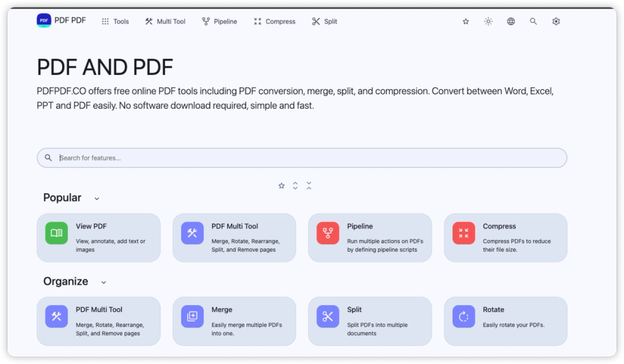The height and width of the screenshot is (364, 624).
Task: Open Pipeline from the navbar
Action: [219, 21]
